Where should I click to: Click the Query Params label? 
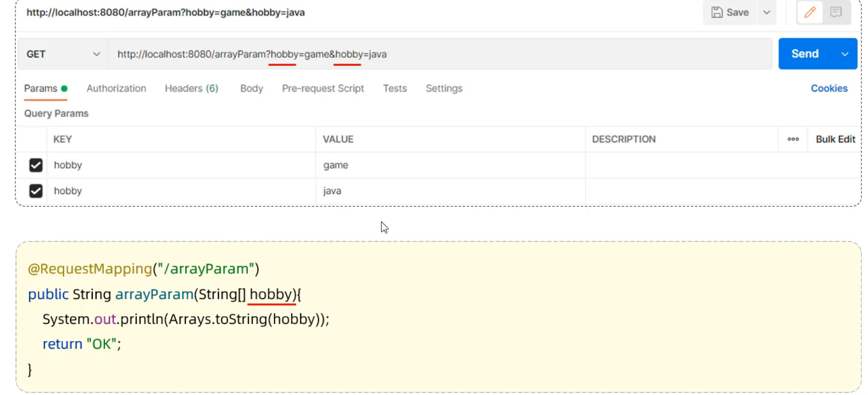(56, 113)
